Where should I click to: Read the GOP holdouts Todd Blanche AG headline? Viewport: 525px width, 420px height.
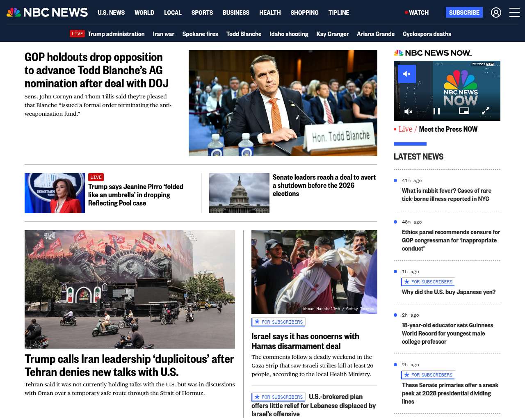click(96, 70)
